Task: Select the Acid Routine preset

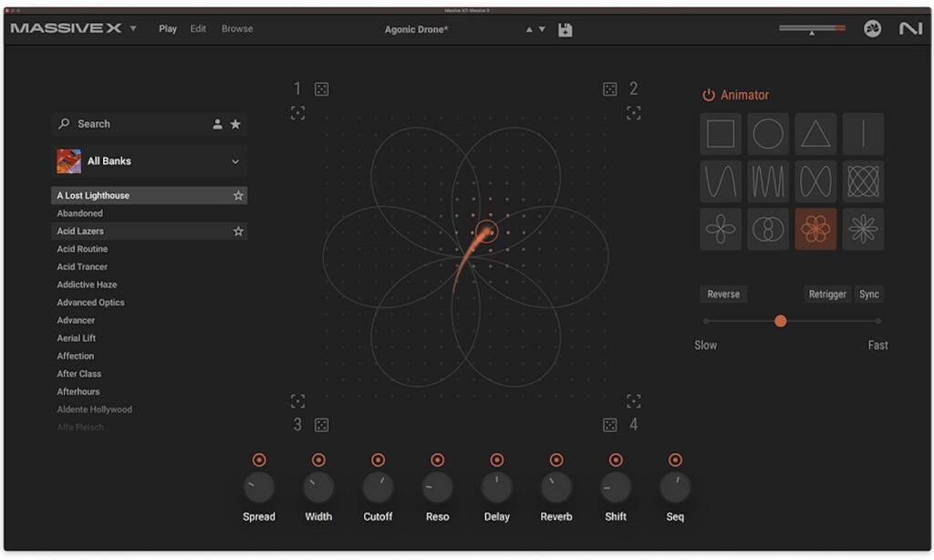Action: [x=149, y=249]
